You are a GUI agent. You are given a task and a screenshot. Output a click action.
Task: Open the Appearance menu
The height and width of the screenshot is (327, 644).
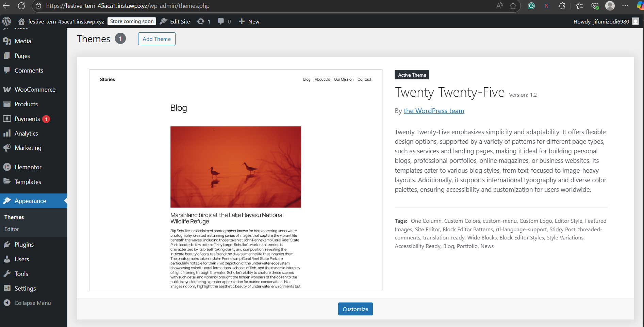(x=34, y=201)
